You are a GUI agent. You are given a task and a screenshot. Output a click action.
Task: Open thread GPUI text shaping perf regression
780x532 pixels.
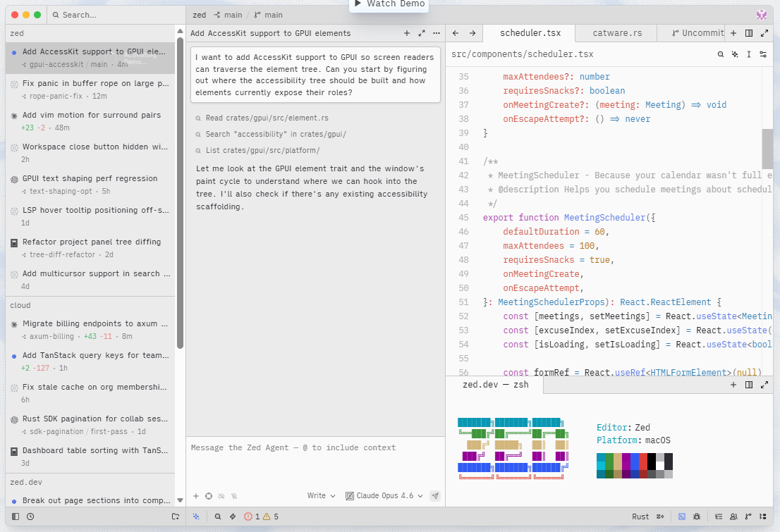(90, 185)
